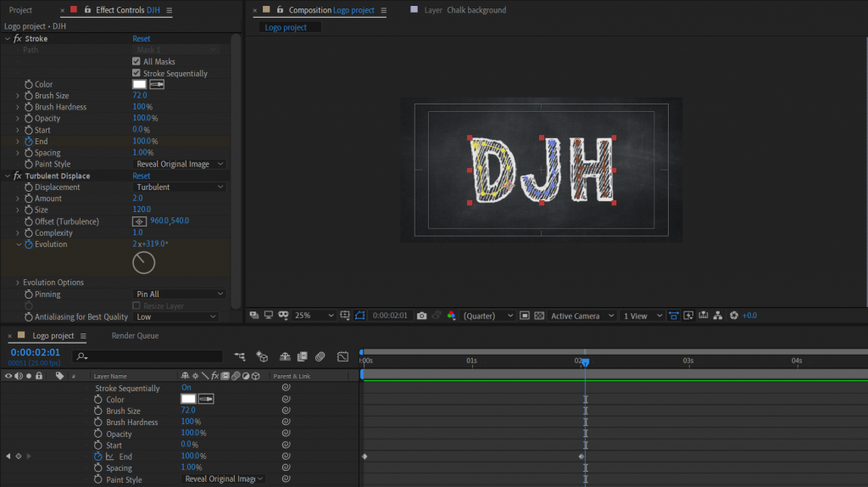Expand the Evolution Options group
Viewport: 868px width, 487px height.
[x=17, y=283]
